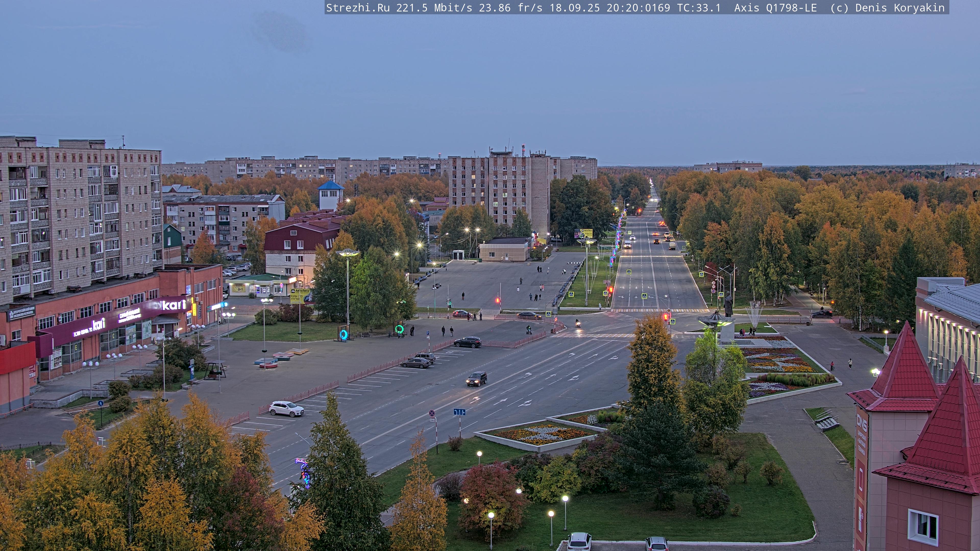The height and width of the screenshot is (551, 980).
Task: Click red pedestrian light at square crossing
Action: (498, 300)
